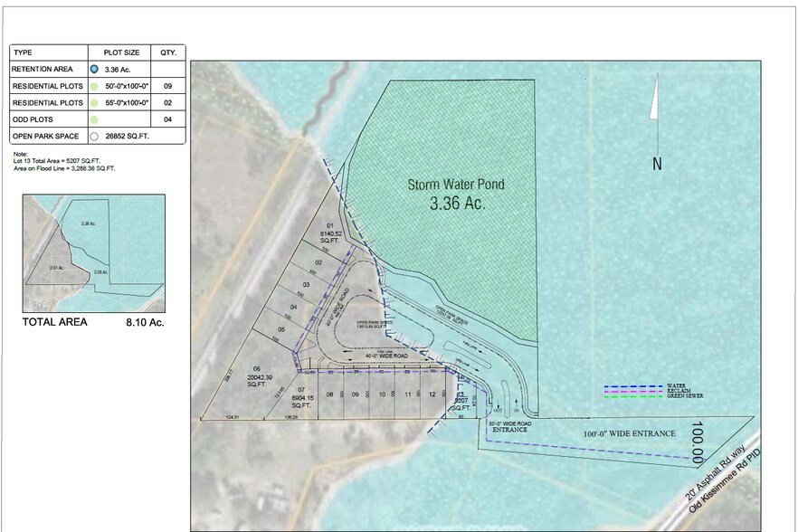Image resolution: width=798 pixels, height=532 pixels.
Task: Select lot 03 on the site plan
Action: click(307, 285)
